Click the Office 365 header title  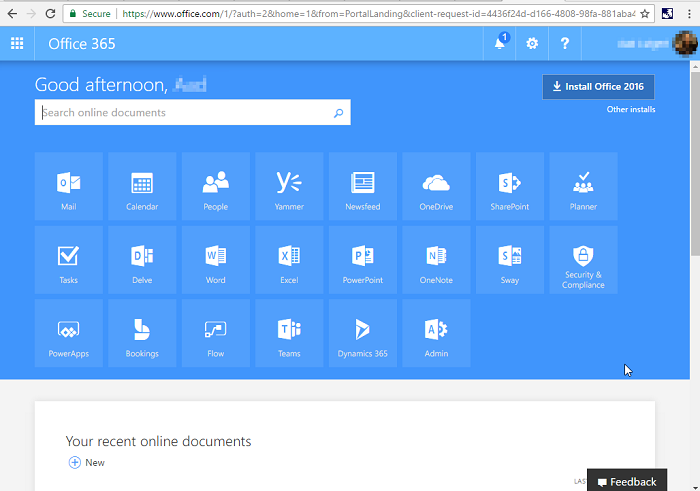[x=82, y=44]
